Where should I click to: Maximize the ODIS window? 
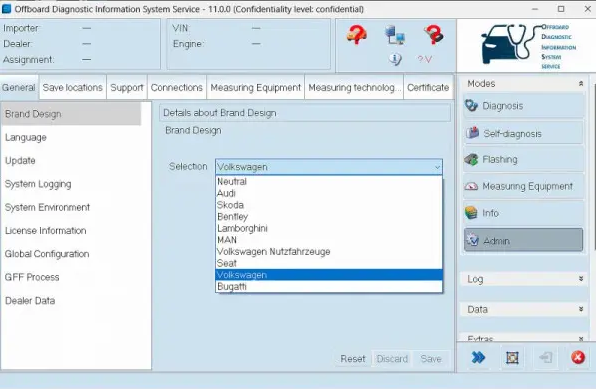561,9
